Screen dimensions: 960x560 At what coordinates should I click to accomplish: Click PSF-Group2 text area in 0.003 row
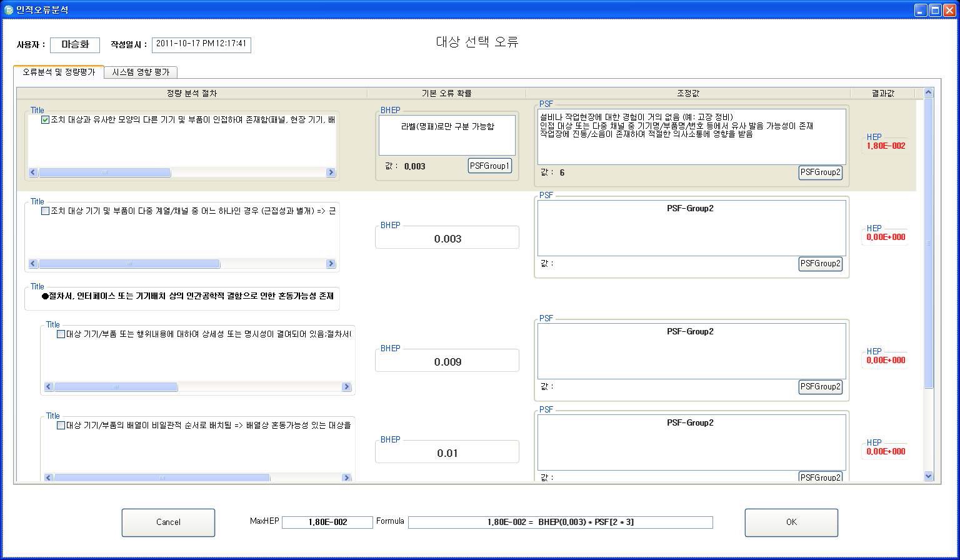(x=691, y=228)
